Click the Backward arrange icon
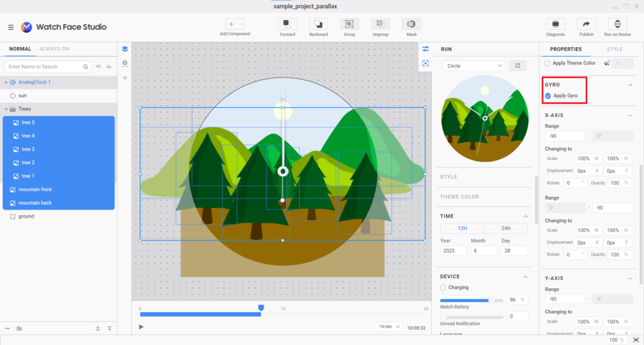Image resolution: width=644 pixels, height=345 pixels. [319, 24]
